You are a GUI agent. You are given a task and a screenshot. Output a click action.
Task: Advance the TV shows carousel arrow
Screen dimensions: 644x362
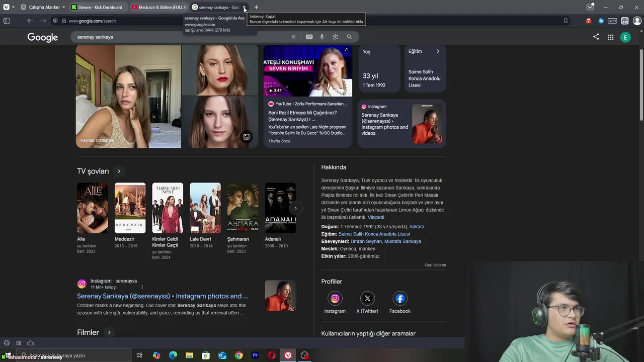(x=296, y=208)
